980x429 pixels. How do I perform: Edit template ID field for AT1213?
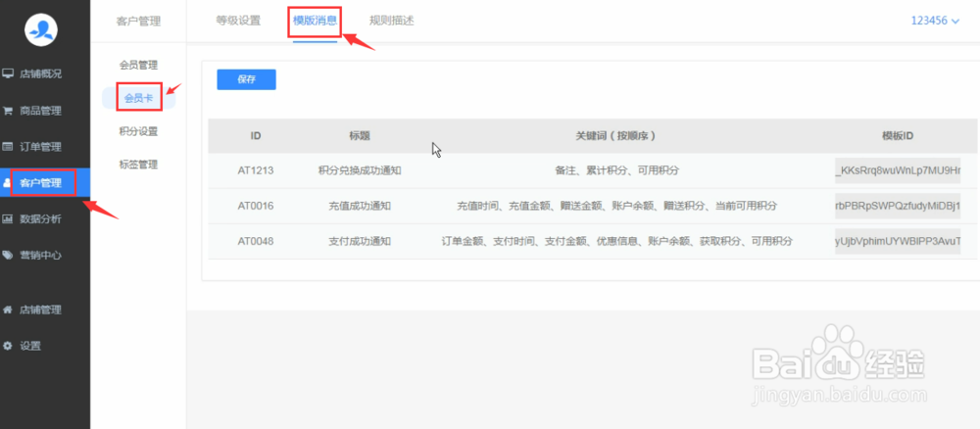point(898,170)
